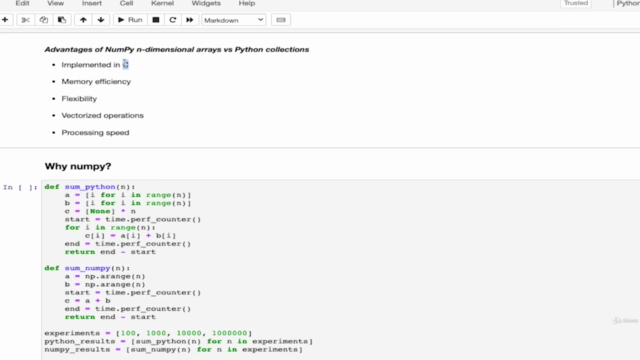Click the 'Memory efficiency' bullet
This screenshot has width=640, height=360.
pyautogui.click(x=96, y=82)
